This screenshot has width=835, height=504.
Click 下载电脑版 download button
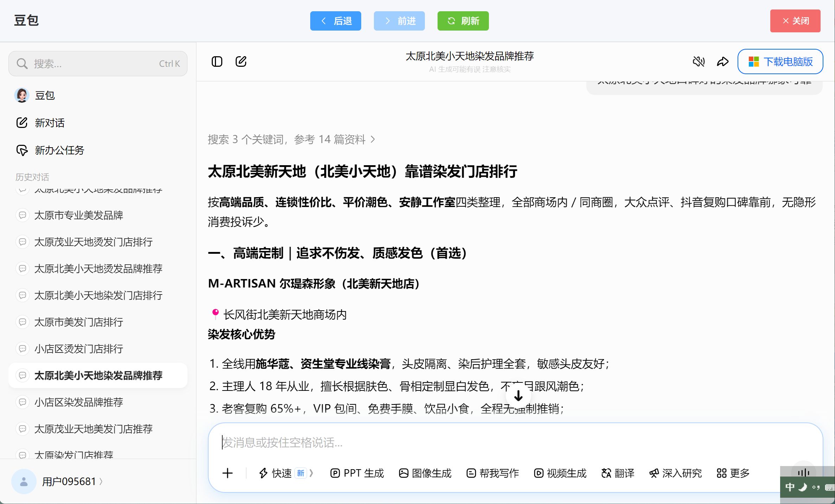(x=780, y=62)
